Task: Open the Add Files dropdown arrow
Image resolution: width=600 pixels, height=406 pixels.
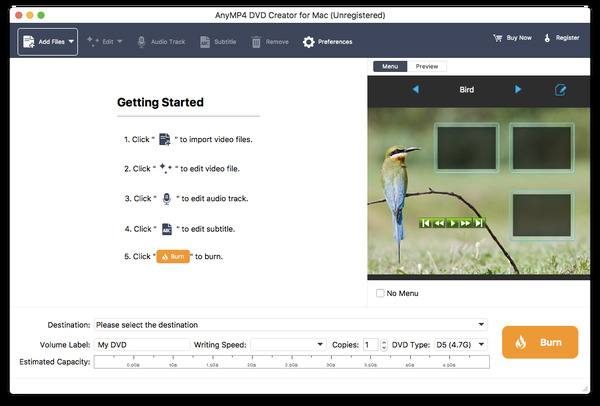Action: 71,41
